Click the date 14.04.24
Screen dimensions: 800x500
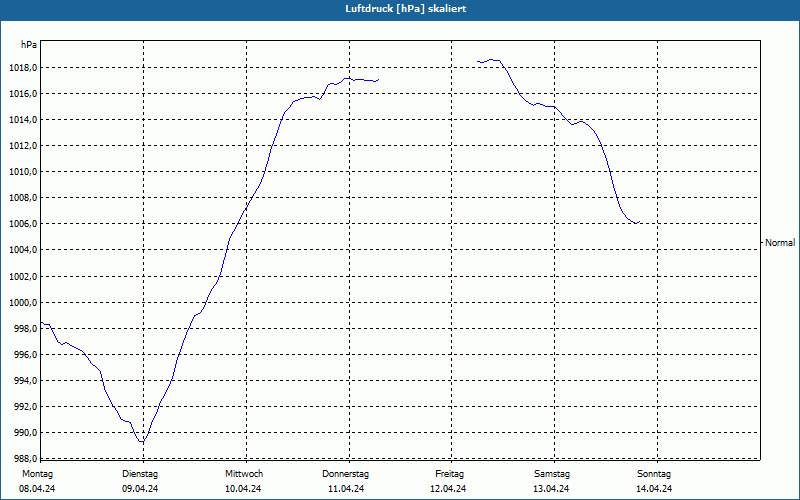coord(654,489)
